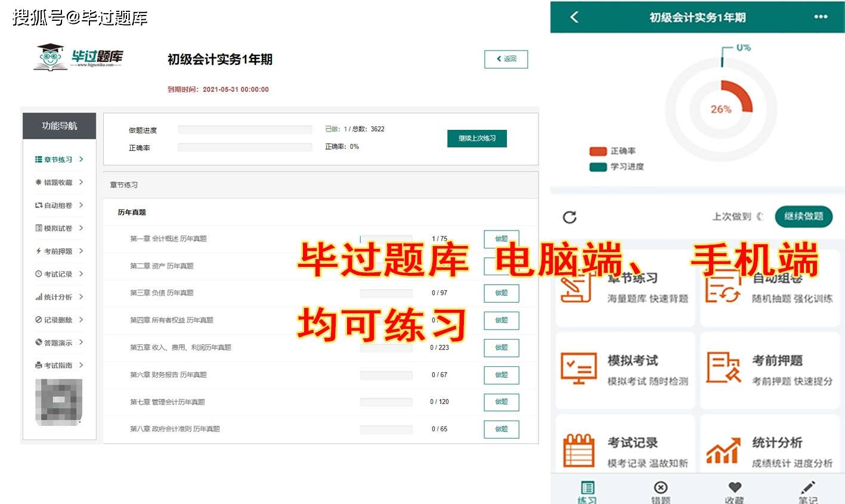Click the 自动组卷 icon in sidebar
This screenshot has height=504, width=845.
(x=39, y=205)
